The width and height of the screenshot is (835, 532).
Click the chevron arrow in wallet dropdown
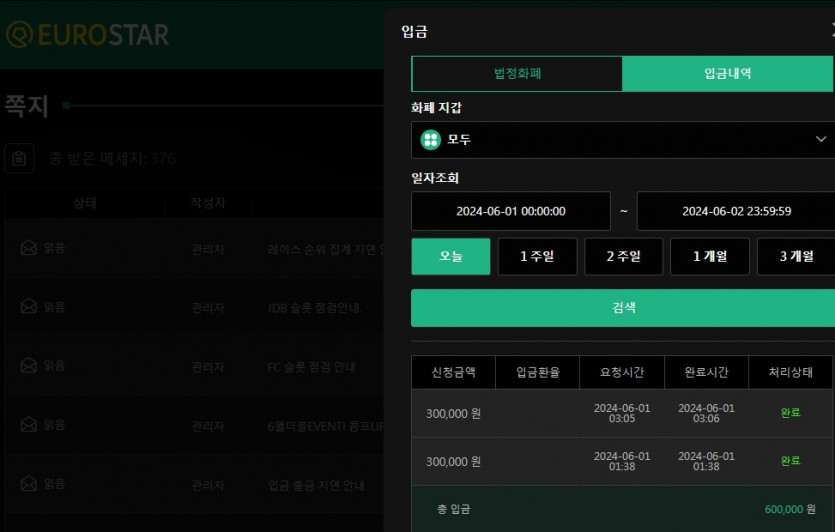click(821, 139)
